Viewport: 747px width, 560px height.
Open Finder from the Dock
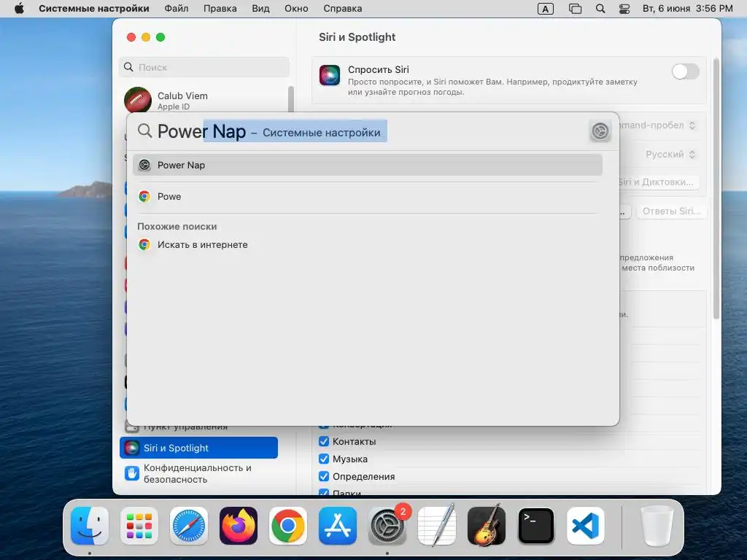pos(90,526)
